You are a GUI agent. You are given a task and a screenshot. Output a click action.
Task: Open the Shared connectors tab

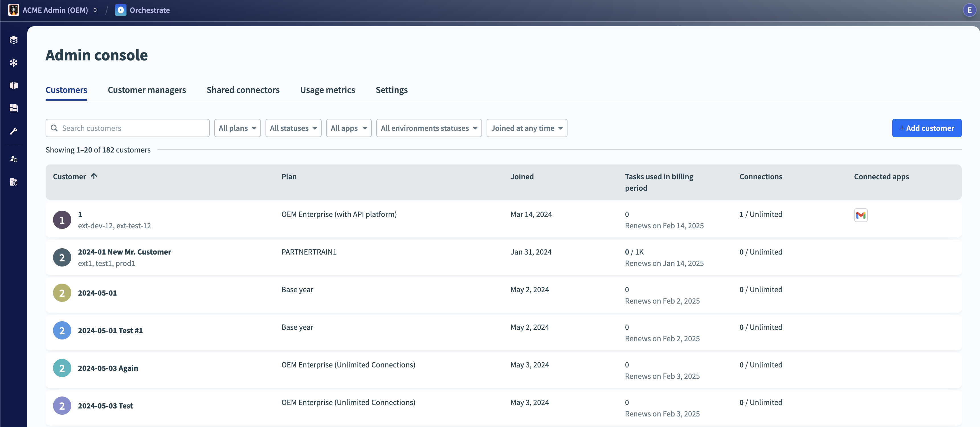click(x=243, y=90)
